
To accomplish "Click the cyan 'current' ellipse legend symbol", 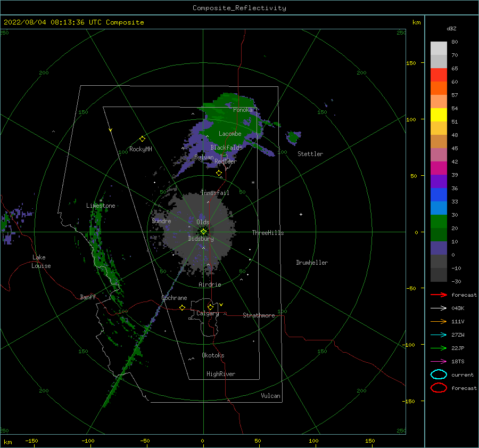I will (x=439, y=374).
